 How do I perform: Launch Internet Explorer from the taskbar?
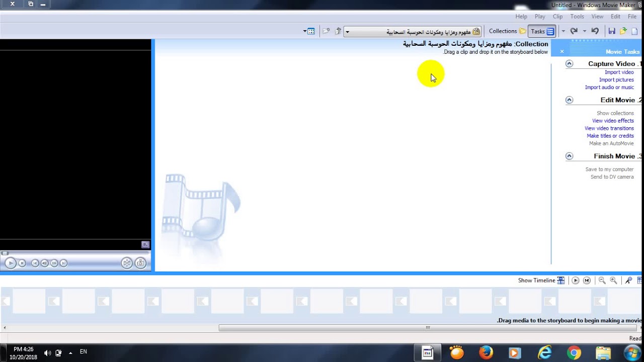[545, 353]
